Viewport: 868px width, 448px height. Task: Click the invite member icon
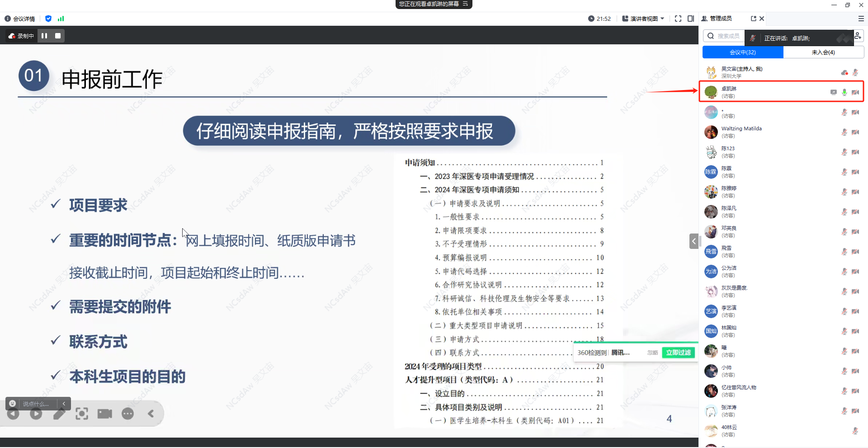coord(858,36)
